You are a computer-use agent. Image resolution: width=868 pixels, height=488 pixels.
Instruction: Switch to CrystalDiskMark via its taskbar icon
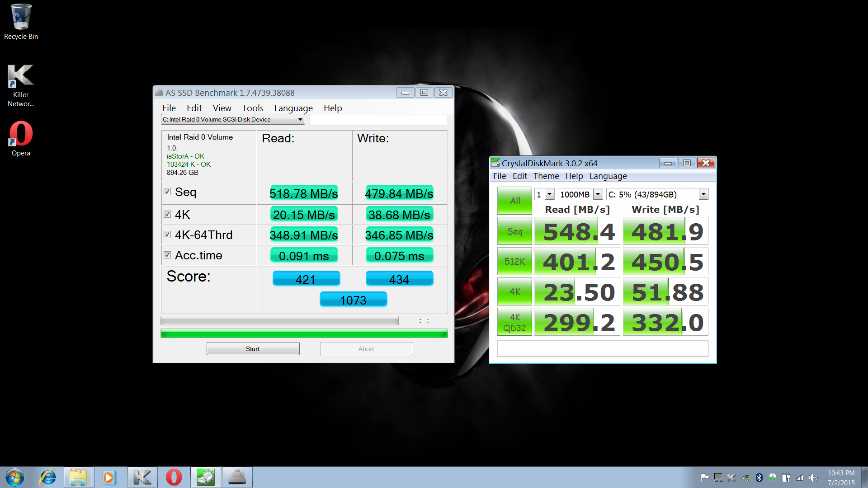205,477
